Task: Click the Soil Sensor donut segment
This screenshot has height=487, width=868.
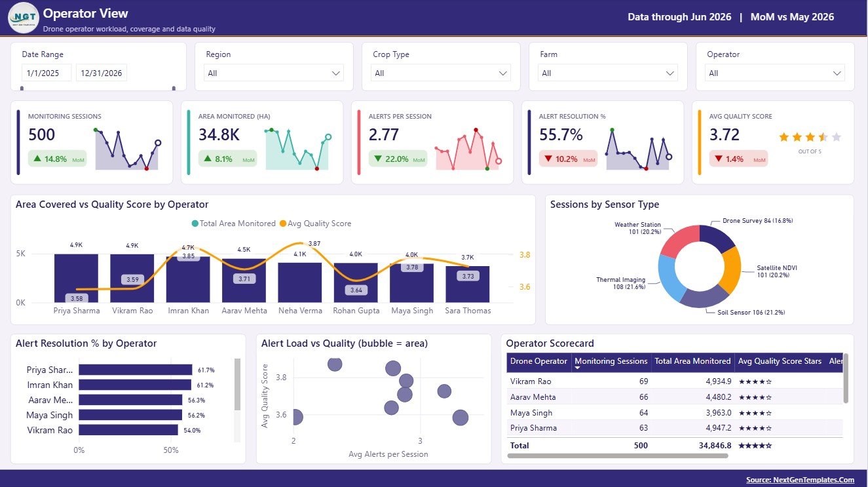Action: point(702,296)
